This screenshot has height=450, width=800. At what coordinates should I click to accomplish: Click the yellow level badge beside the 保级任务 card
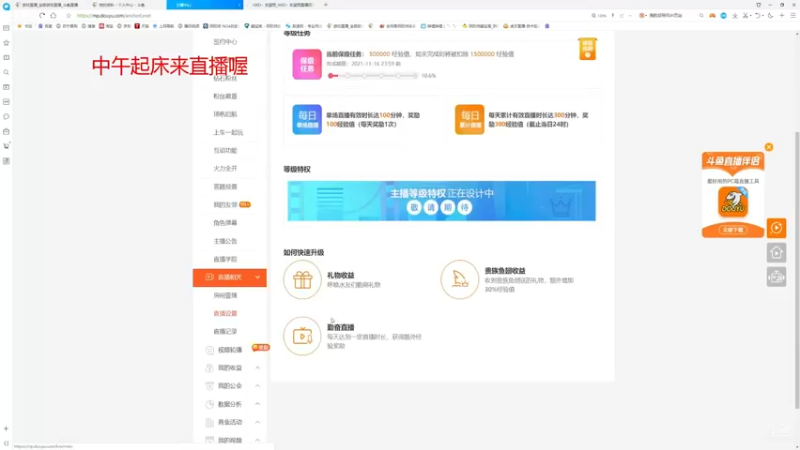[587, 49]
